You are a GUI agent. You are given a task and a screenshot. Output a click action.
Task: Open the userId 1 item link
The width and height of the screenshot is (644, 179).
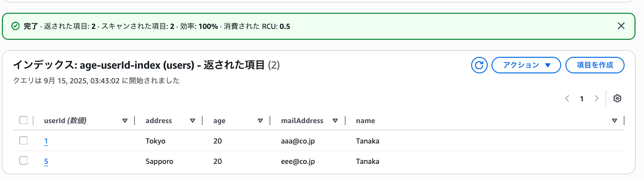(46, 141)
